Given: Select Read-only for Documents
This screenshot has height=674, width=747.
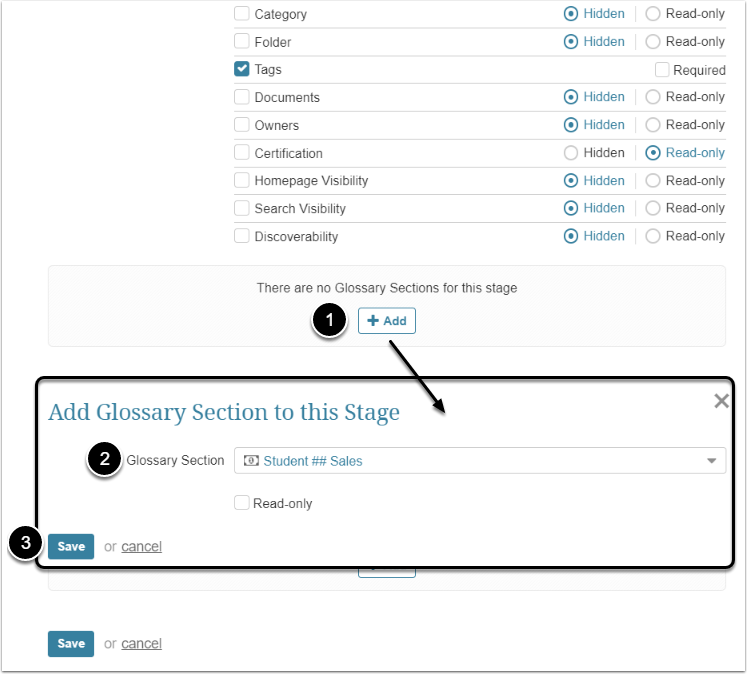Looking at the screenshot, I should (x=653, y=97).
